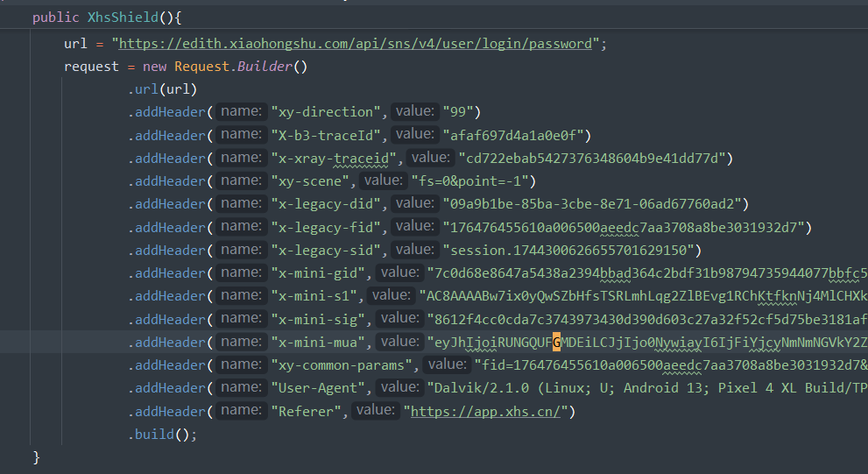Viewport: 868px width, 474px height.
Task: Click the 09a9b1be-85ba-3cbe-8e71-06ad67760ad2 value
Action: click(x=592, y=204)
